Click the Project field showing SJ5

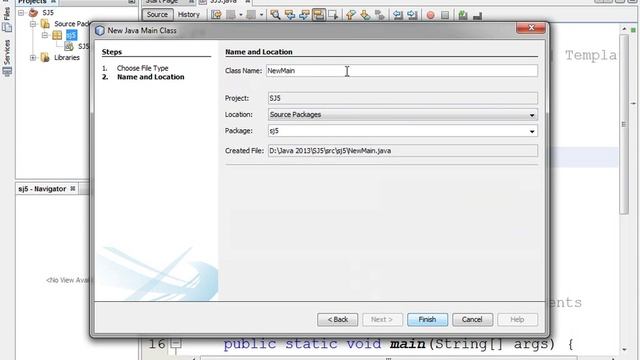click(403, 98)
